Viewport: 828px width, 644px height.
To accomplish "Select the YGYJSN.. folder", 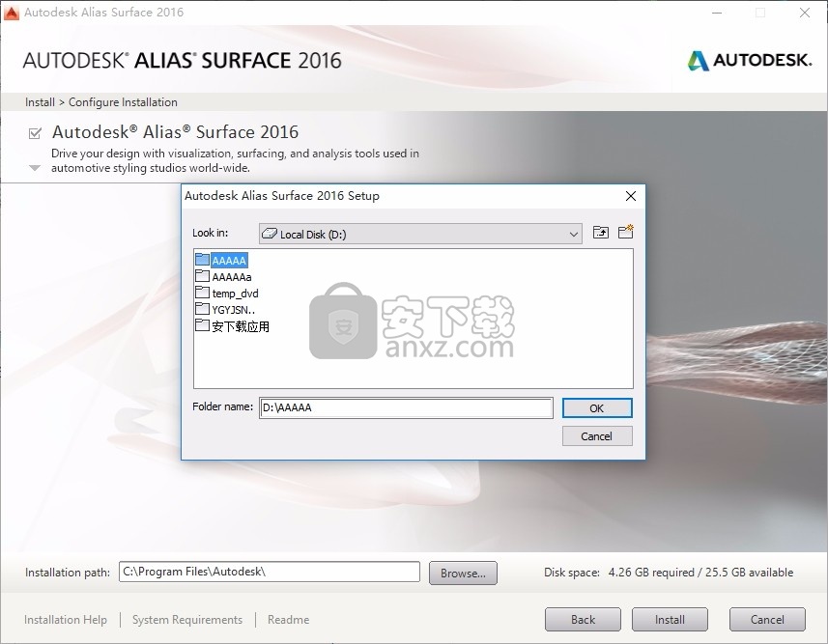I will [225, 309].
